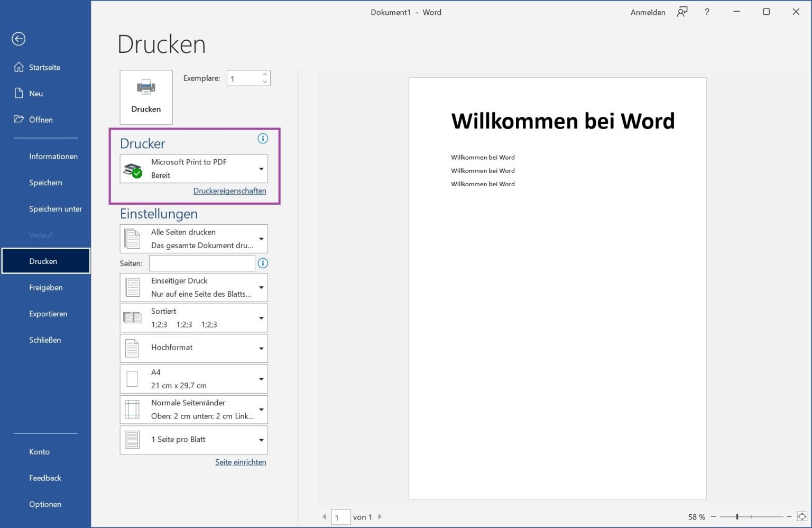Image resolution: width=812 pixels, height=528 pixels.
Task: Click the zoom out minus icon
Action: [x=714, y=517]
